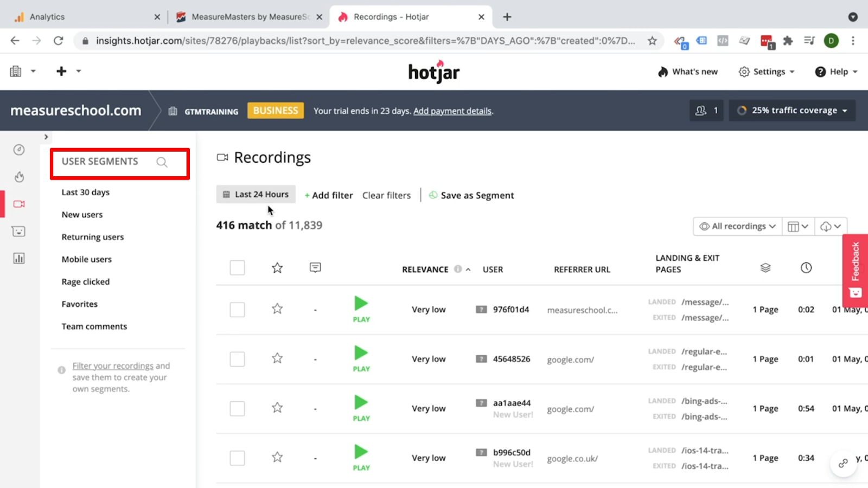Image resolution: width=868 pixels, height=488 pixels.
Task: Click comments column header icon
Action: click(315, 267)
